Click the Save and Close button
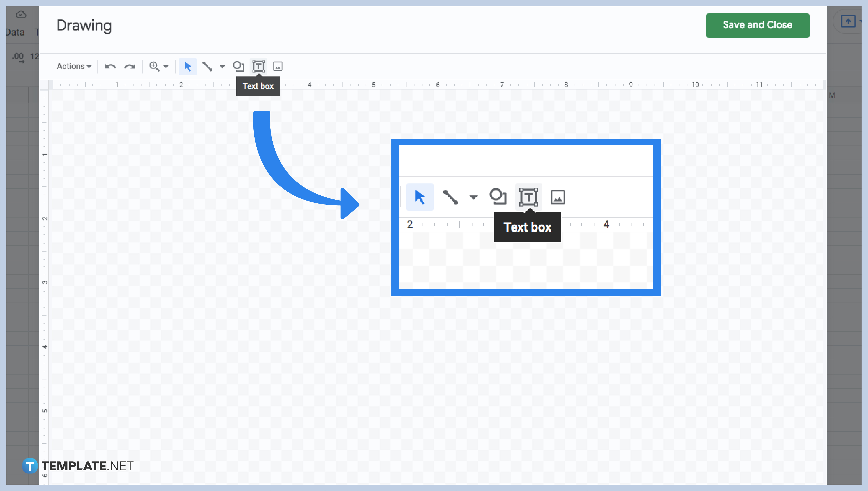868x491 pixels. click(x=758, y=25)
